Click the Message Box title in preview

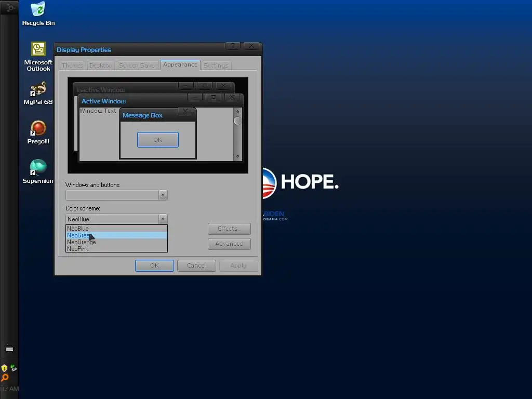click(142, 115)
